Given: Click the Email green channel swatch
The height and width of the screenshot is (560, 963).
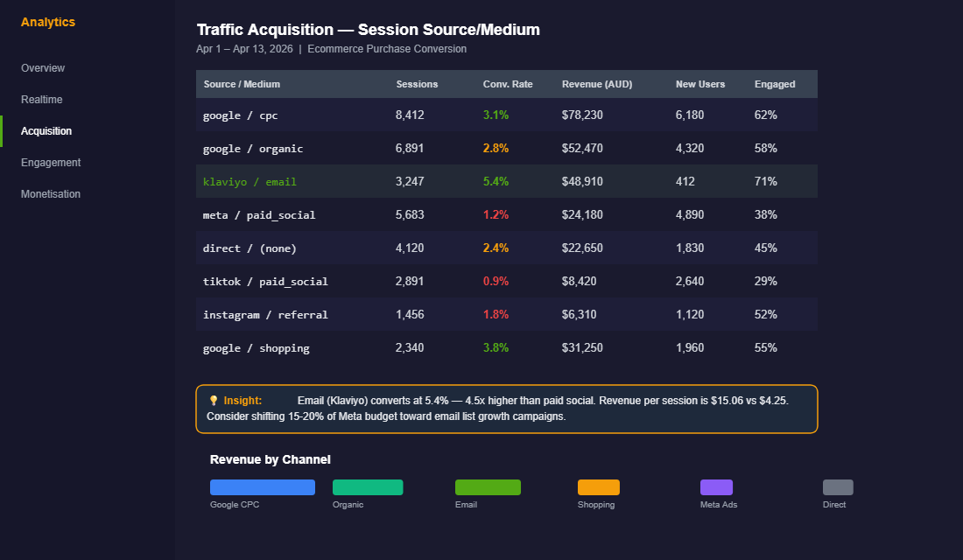Looking at the screenshot, I should (488, 486).
